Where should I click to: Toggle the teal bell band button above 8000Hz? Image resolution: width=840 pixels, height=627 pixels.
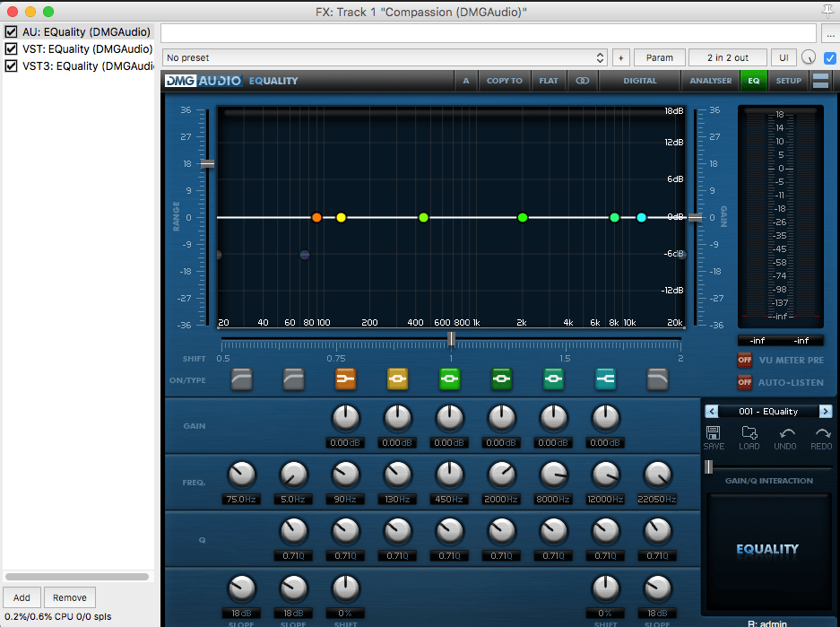pos(553,379)
